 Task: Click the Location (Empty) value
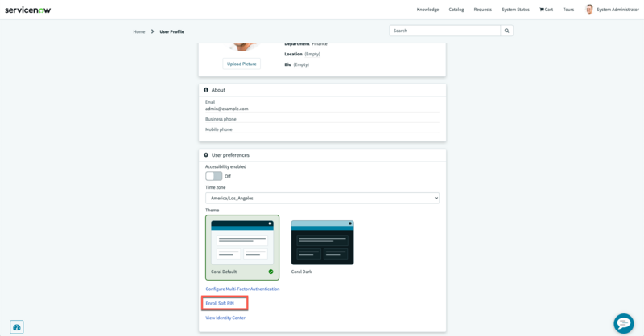pos(312,54)
